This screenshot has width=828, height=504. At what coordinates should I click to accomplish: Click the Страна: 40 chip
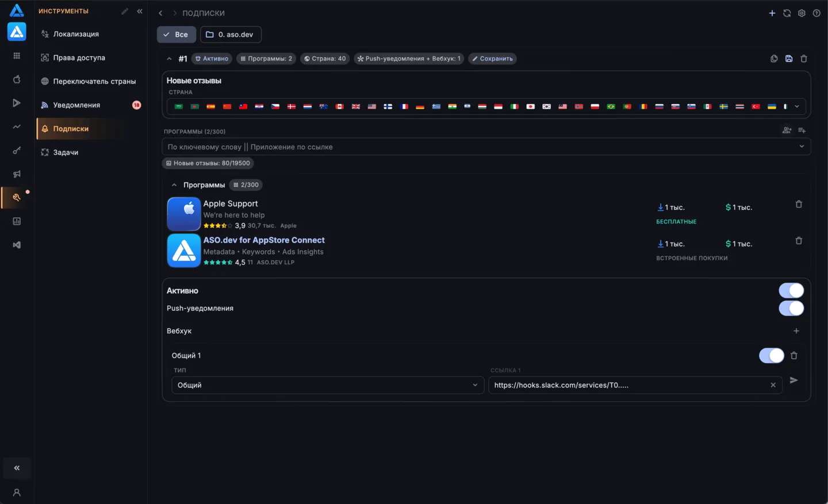click(325, 59)
